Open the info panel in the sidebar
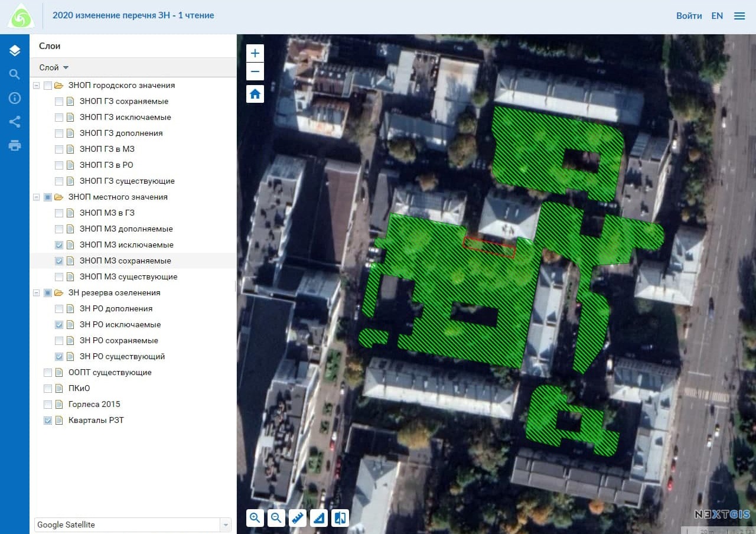The height and width of the screenshot is (534, 756). pos(15,98)
